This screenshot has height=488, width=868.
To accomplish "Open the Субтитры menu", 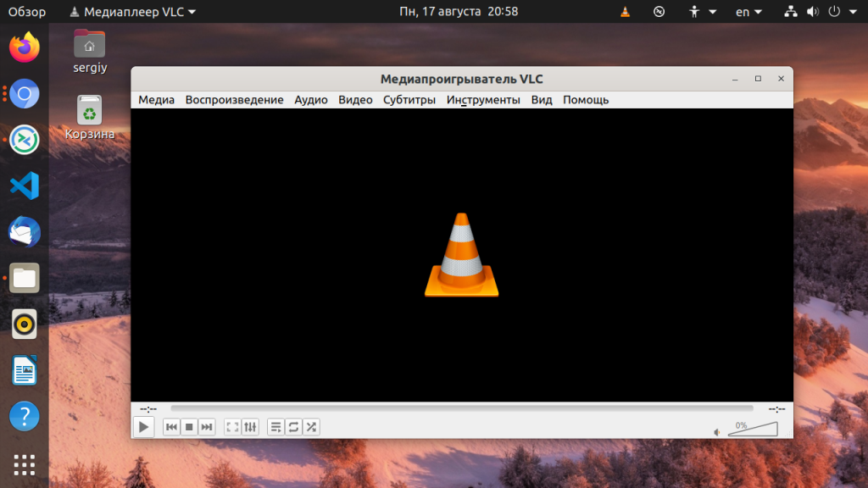I will point(409,100).
